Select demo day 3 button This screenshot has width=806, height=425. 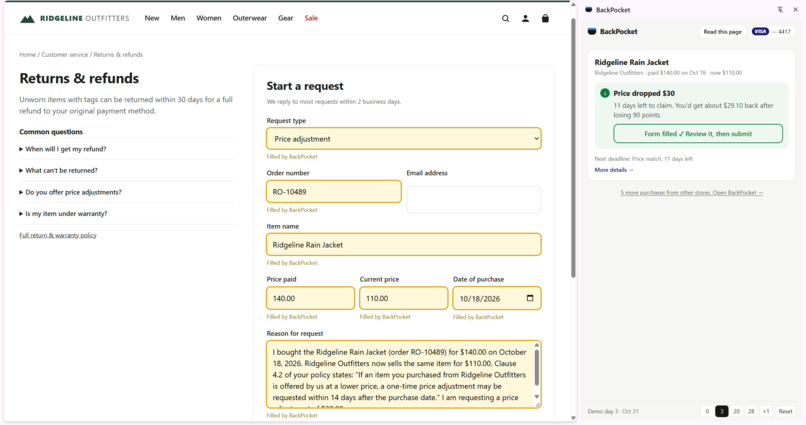click(x=722, y=411)
